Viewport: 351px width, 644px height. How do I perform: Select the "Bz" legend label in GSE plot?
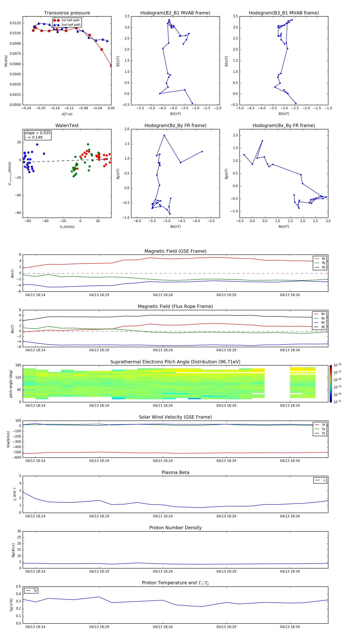tap(324, 268)
